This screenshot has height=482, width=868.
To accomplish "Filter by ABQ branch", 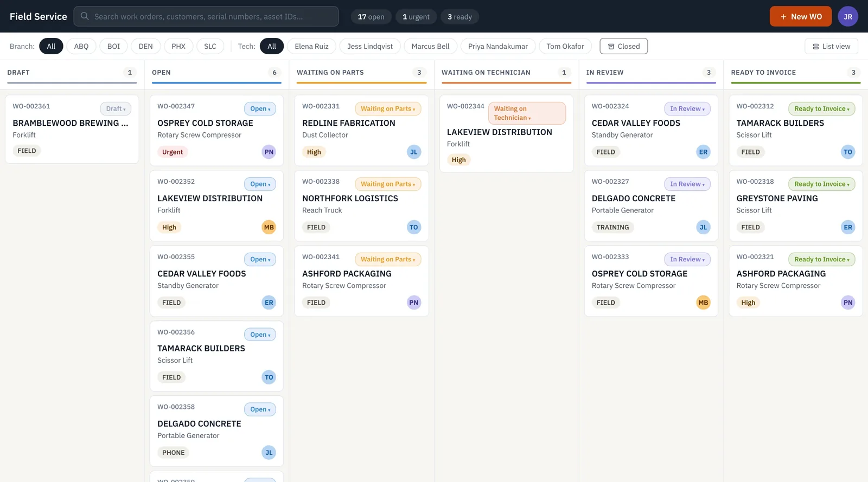I will tap(81, 46).
